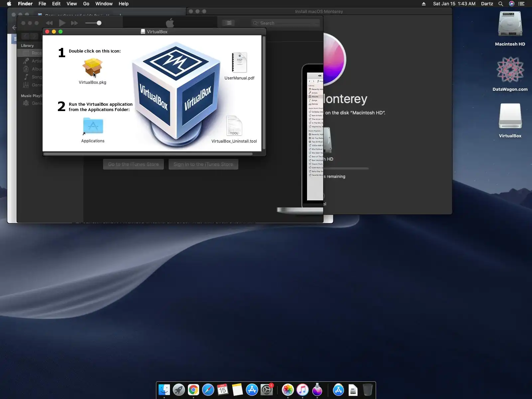
Task: Skip to previous track in iTunes
Action: click(x=49, y=23)
